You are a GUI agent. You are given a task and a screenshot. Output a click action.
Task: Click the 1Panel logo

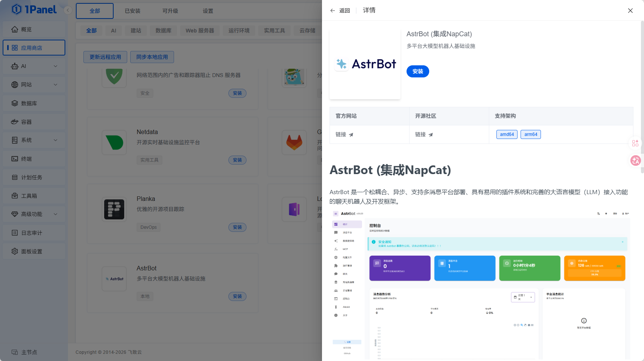[x=34, y=9]
